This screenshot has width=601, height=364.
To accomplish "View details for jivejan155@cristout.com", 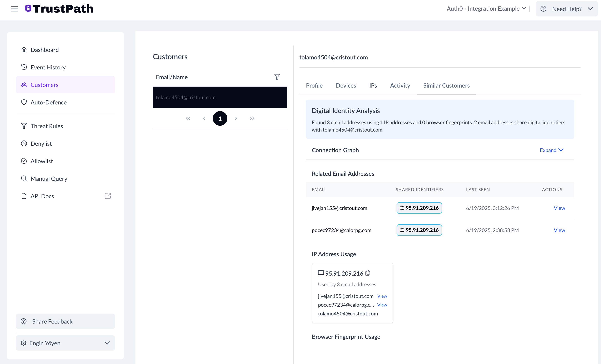I will pyautogui.click(x=559, y=208).
